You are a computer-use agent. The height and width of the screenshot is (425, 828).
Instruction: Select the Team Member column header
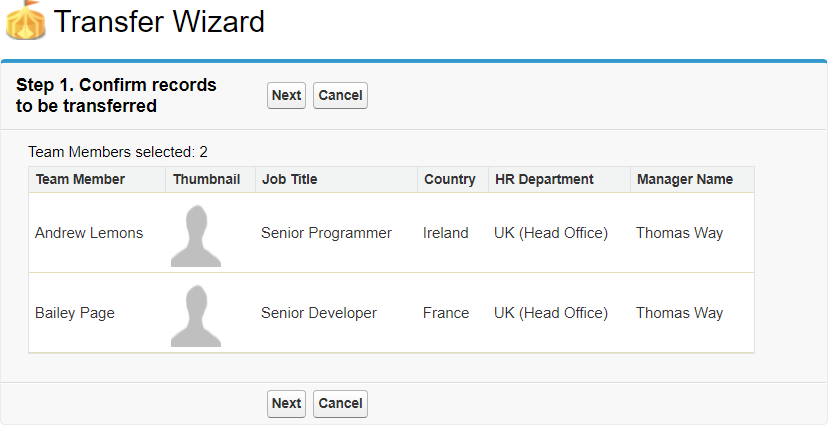80,180
